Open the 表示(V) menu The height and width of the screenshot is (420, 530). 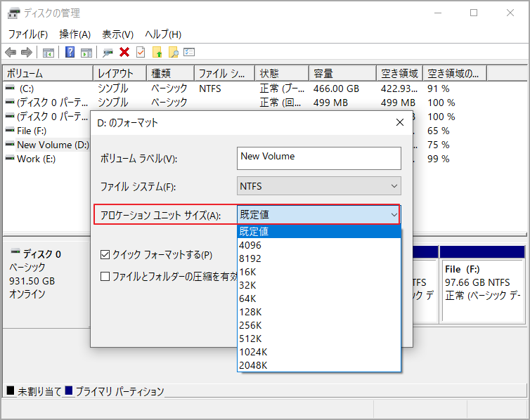tap(117, 34)
